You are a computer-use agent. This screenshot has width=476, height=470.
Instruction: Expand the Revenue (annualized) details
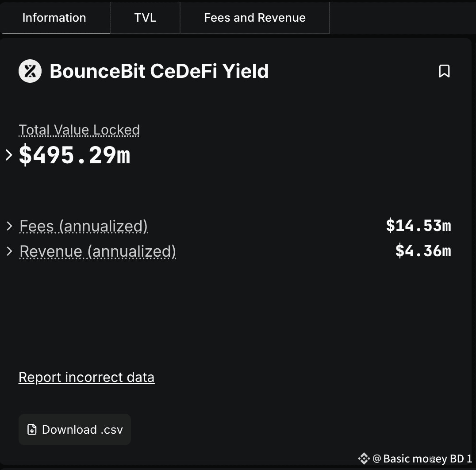(x=10, y=251)
